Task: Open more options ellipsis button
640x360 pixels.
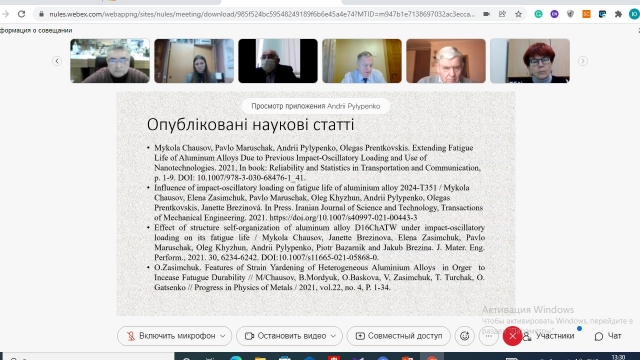Action: (489, 336)
